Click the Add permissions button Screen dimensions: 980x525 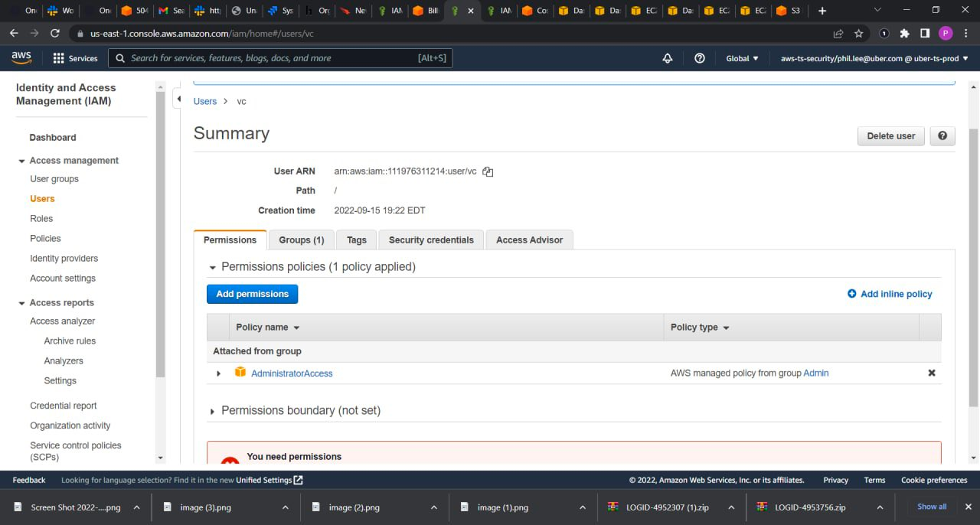[x=252, y=293]
